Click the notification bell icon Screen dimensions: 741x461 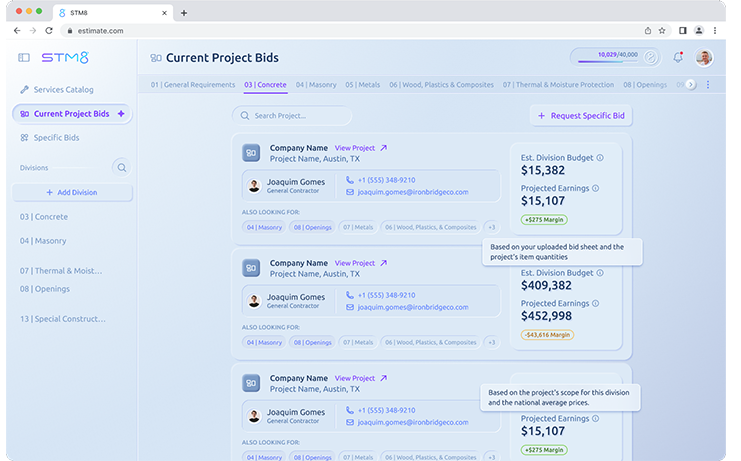[x=678, y=57]
